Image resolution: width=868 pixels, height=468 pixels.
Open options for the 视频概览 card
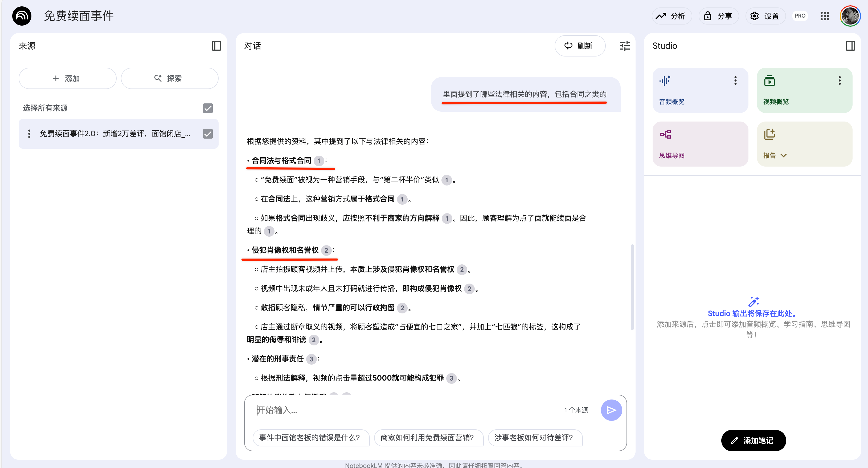coord(839,80)
